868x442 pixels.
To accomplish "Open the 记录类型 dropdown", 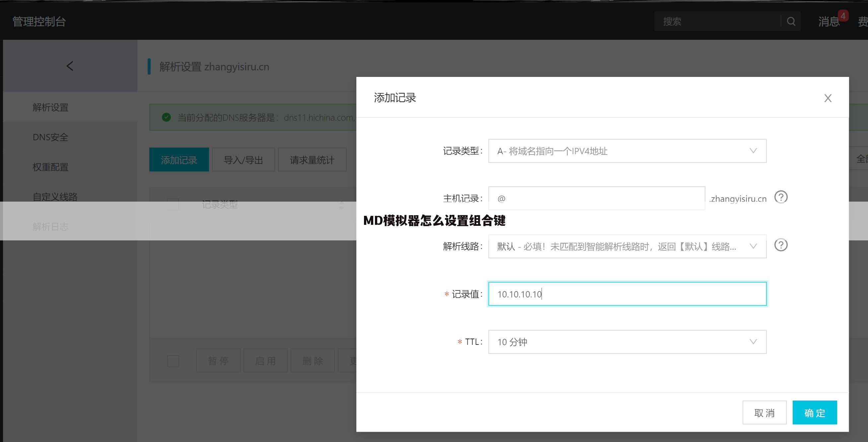I will tap(627, 151).
